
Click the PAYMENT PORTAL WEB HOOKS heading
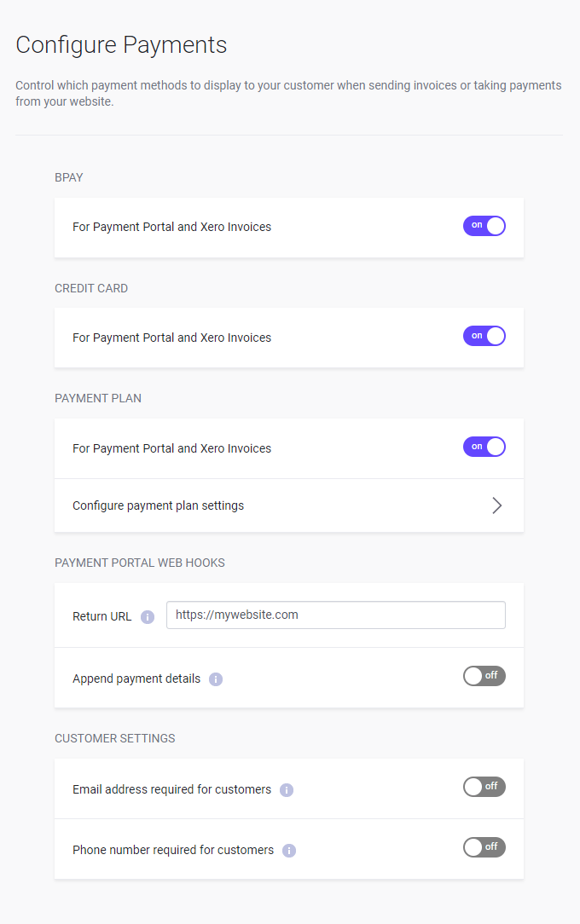tap(139, 563)
